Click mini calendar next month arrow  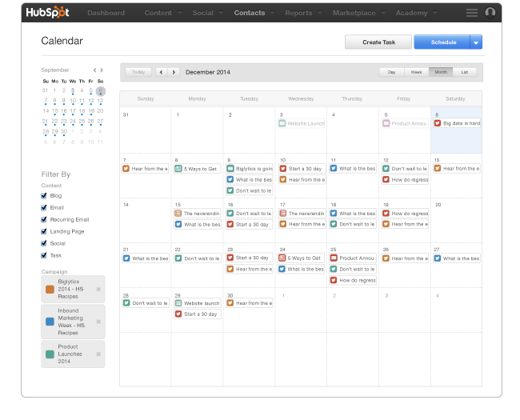[102, 70]
